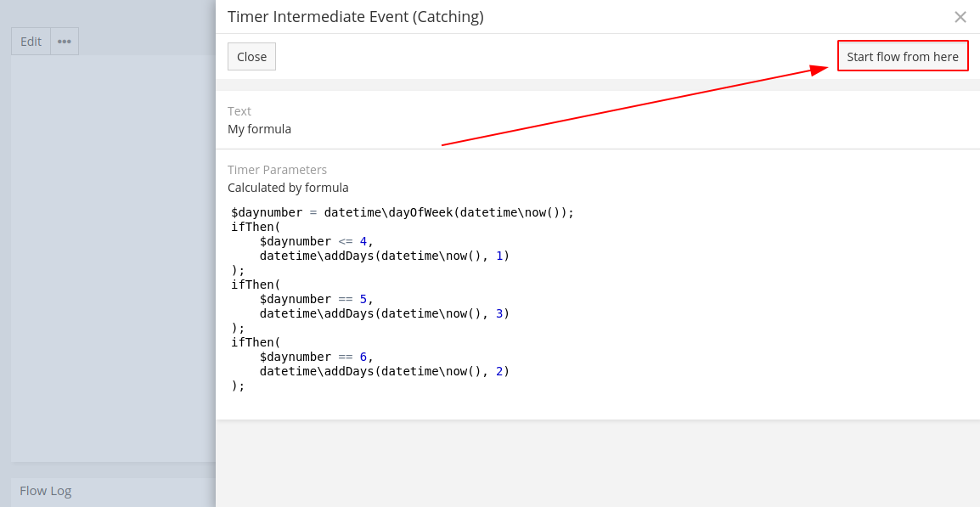Viewport: 980px width, 507px height.
Task: Click the X icon to dismiss the modal
Action: click(960, 17)
